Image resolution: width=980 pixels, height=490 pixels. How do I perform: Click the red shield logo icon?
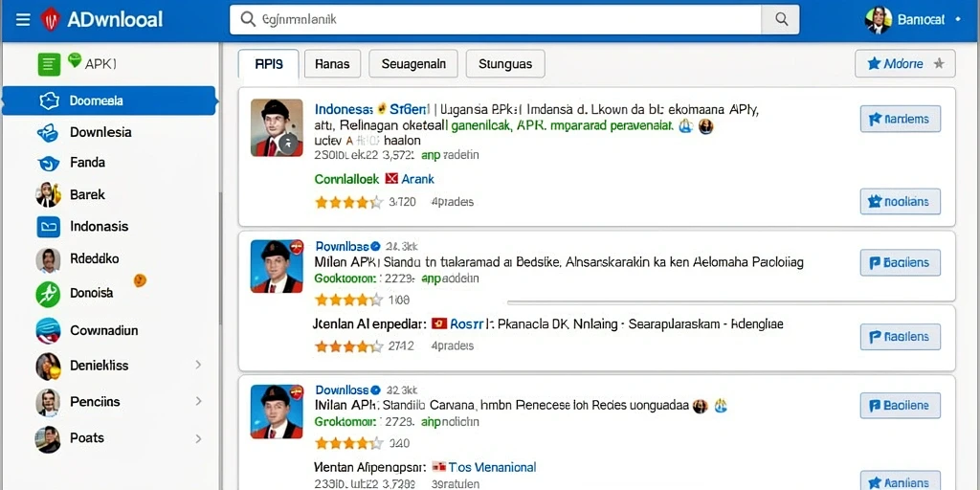[50, 19]
